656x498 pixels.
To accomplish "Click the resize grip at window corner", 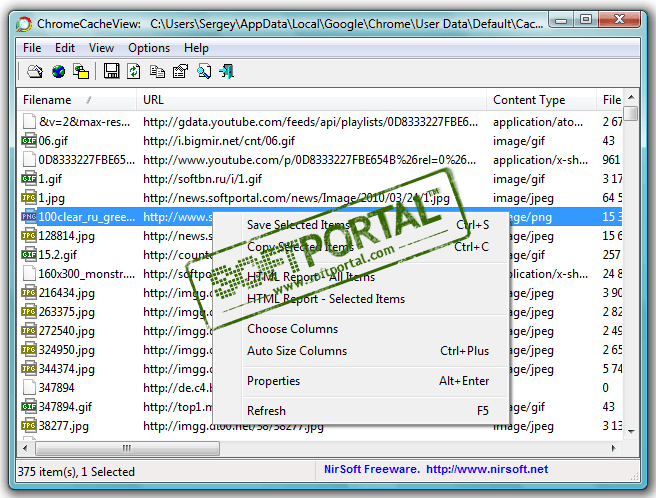I will [634, 476].
